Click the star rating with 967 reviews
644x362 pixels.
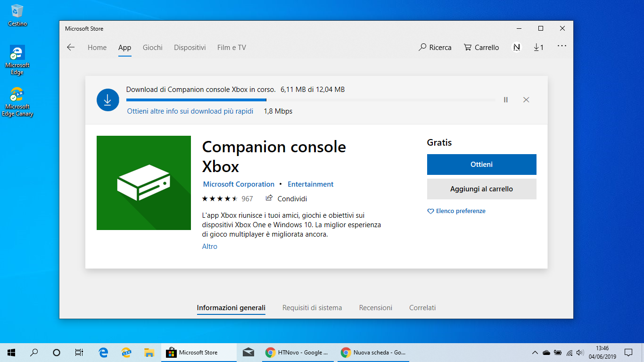(227, 199)
